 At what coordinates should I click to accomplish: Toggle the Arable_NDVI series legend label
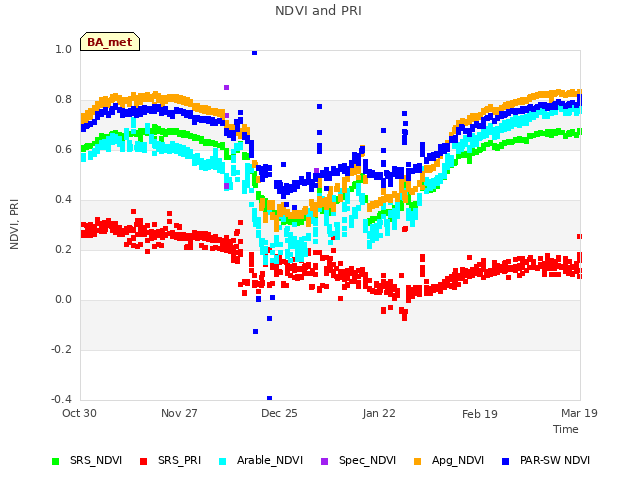pyautogui.click(x=270, y=460)
